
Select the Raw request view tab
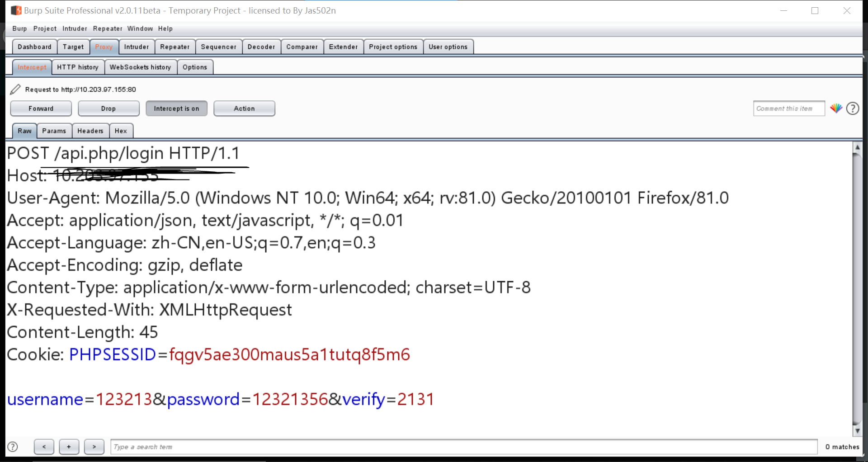pyautogui.click(x=24, y=131)
